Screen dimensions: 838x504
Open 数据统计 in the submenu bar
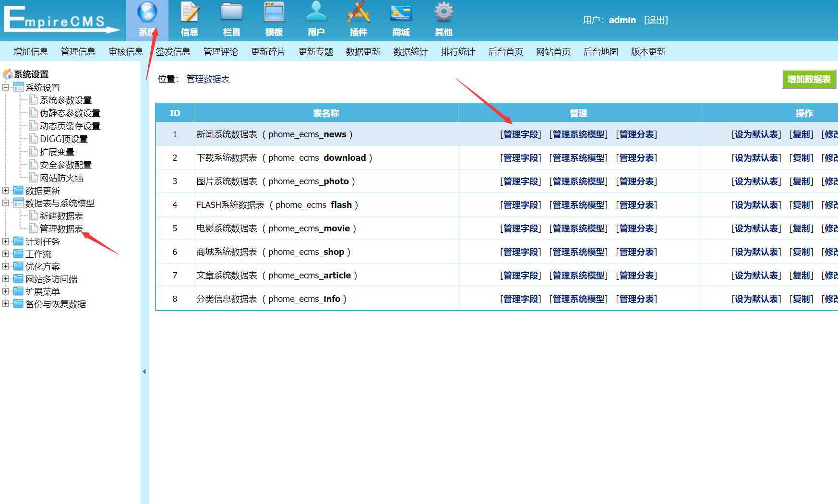tap(411, 51)
